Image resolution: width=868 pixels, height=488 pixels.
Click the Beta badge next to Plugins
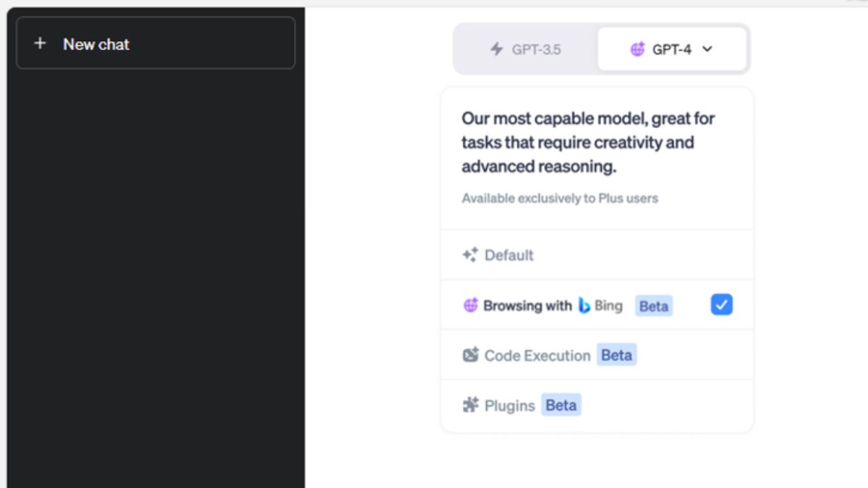pyautogui.click(x=561, y=405)
